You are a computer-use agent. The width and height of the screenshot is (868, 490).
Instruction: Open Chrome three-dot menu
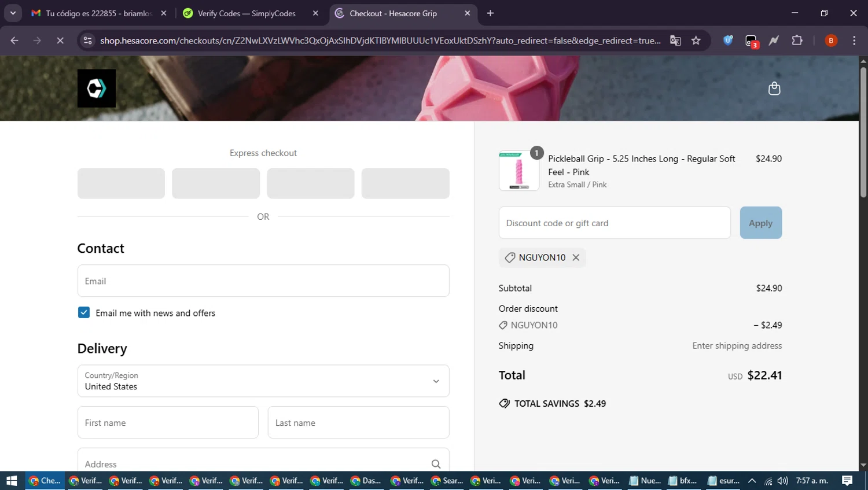coord(854,40)
